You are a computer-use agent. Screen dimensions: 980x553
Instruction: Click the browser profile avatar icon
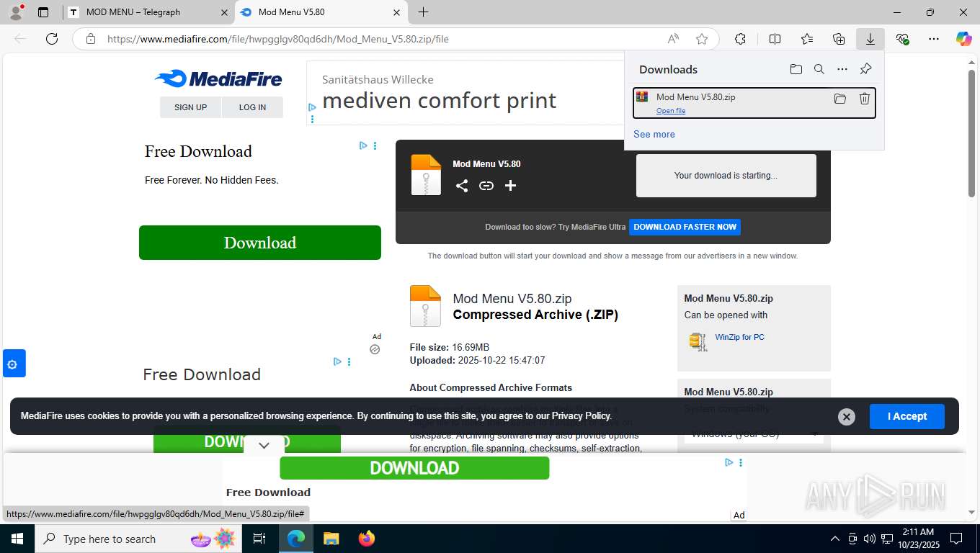coord(16,12)
